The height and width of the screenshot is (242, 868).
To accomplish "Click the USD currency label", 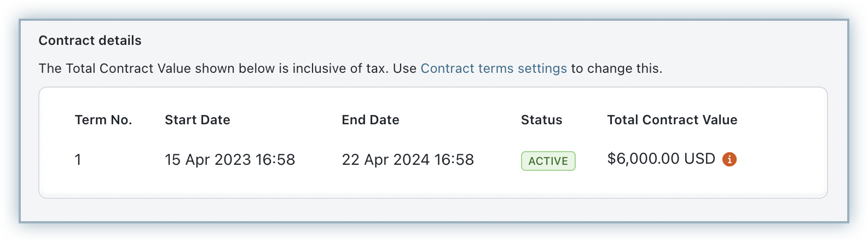I will click(699, 159).
